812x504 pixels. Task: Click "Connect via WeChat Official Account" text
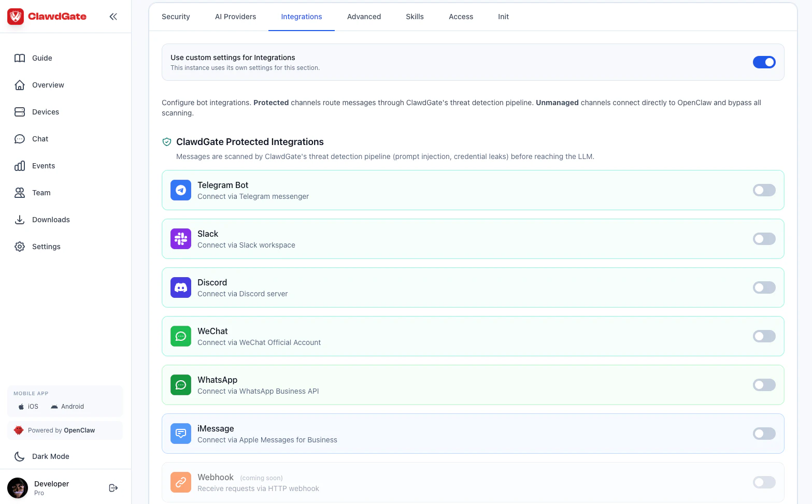259,342
